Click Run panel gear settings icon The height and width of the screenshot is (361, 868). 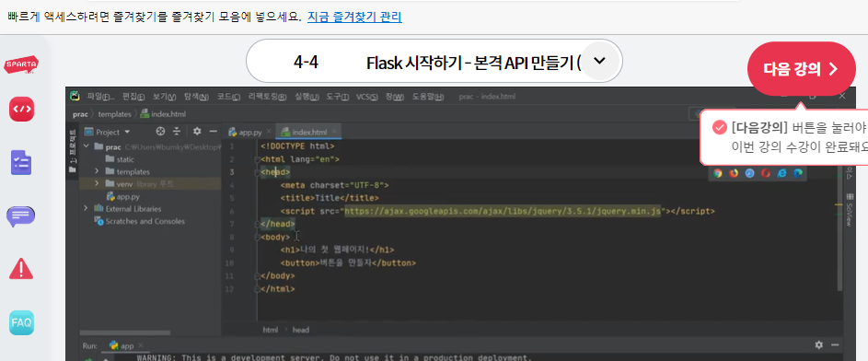click(x=818, y=345)
